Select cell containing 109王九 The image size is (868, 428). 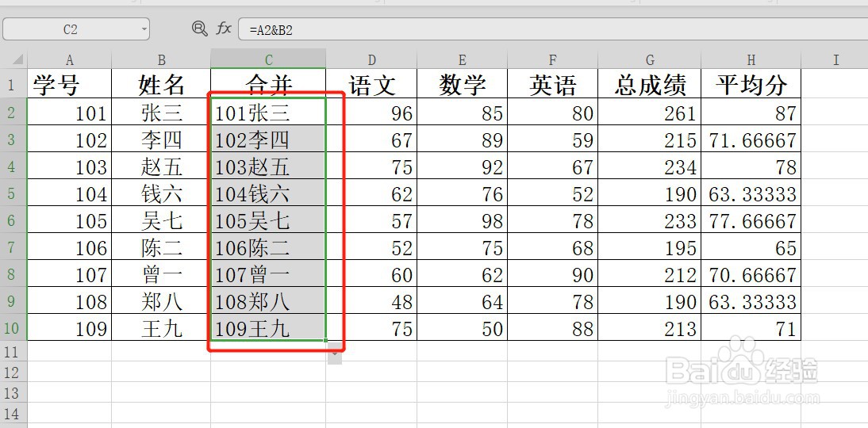point(268,328)
